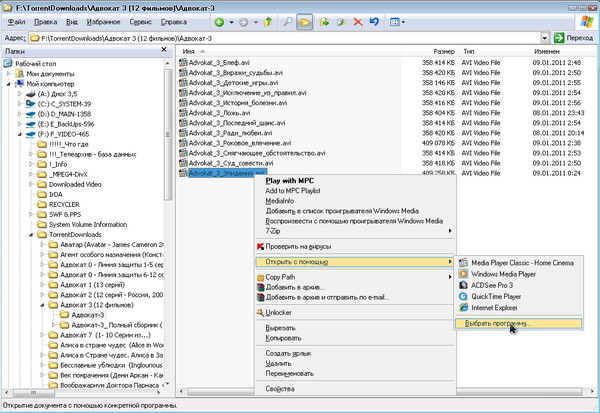Choose Свойства in context menu
Image resolution: width=600 pixels, height=413 pixels.
(x=280, y=389)
